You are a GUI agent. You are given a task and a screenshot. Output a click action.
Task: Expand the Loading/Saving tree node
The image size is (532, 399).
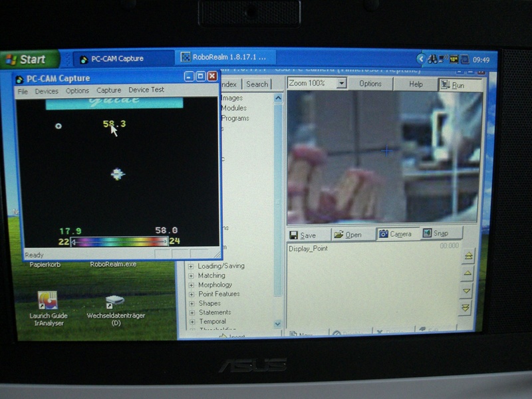192,266
